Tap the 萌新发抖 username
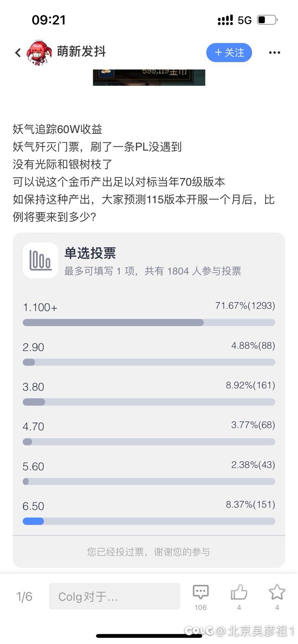Screen dimensions: 298x644 81,52
